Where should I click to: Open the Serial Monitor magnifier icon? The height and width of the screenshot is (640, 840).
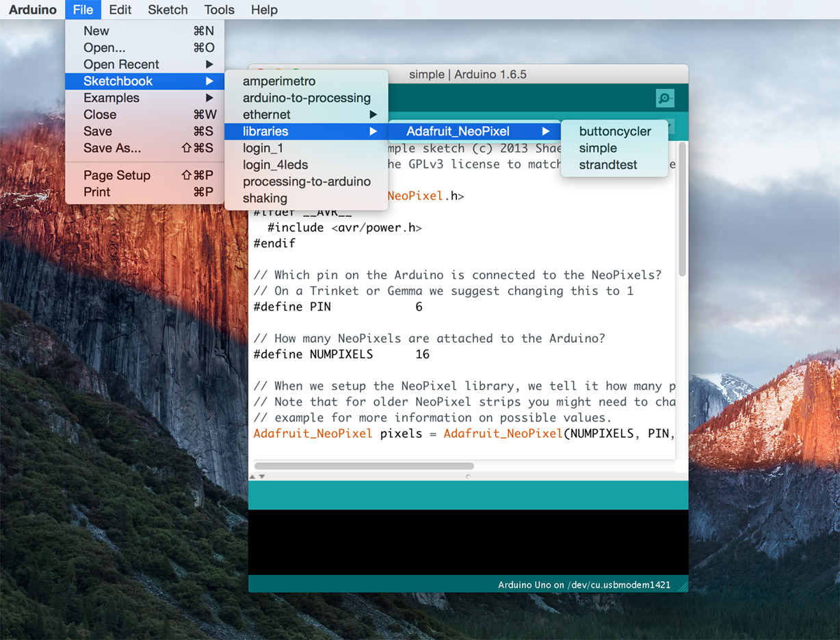click(x=664, y=99)
